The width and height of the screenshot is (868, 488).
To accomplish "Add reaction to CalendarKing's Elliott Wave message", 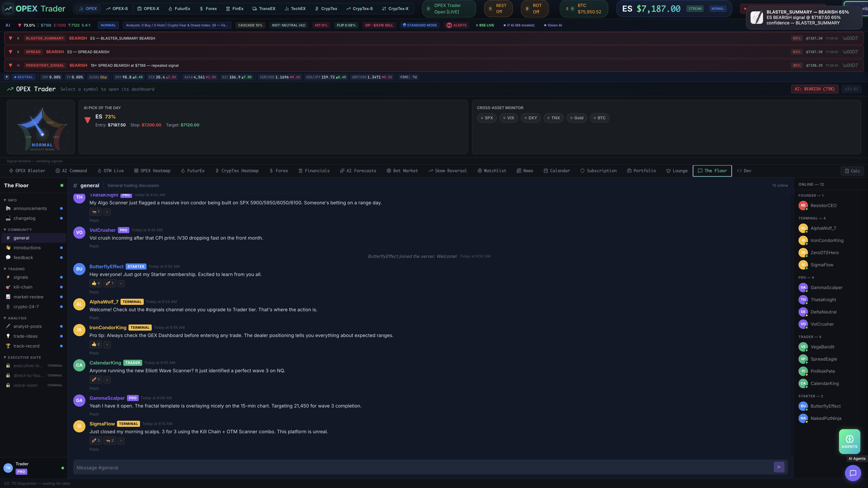I will (x=107, y=380).
